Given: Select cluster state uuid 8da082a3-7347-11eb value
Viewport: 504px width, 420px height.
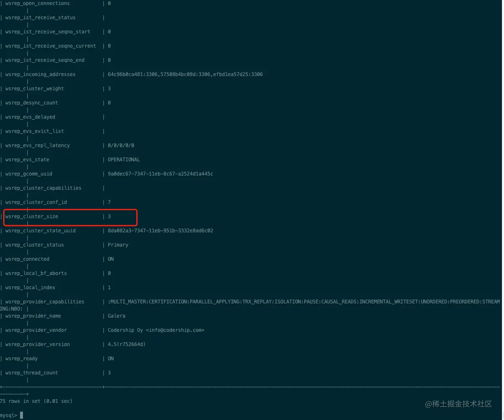Looking at the screenshot, I should tap(160, 231).
